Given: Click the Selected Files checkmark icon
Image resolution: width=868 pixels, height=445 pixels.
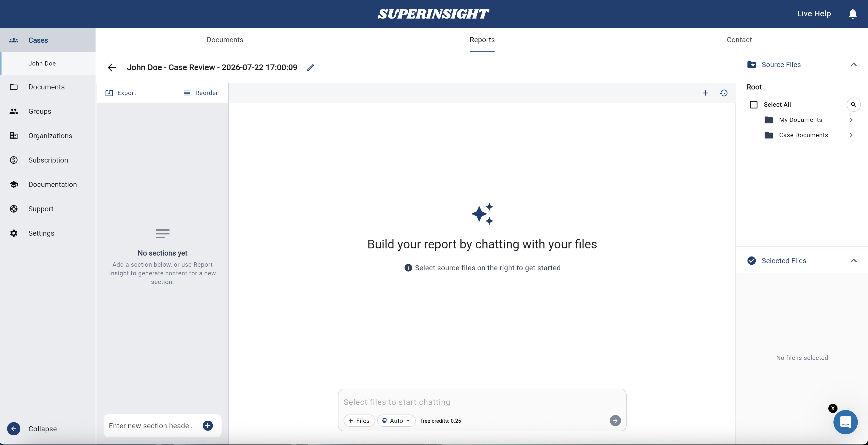Looking at the screenshot, I should (752, 261).
